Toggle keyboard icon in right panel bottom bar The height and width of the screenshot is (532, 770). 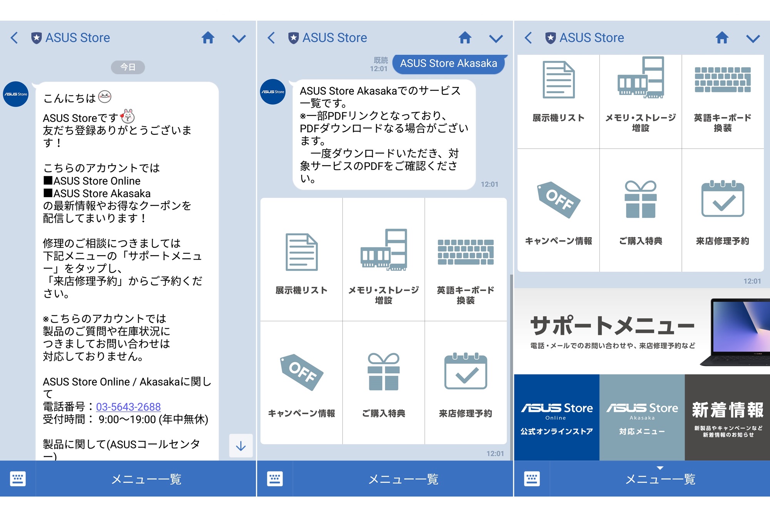[x=532, y=479]
